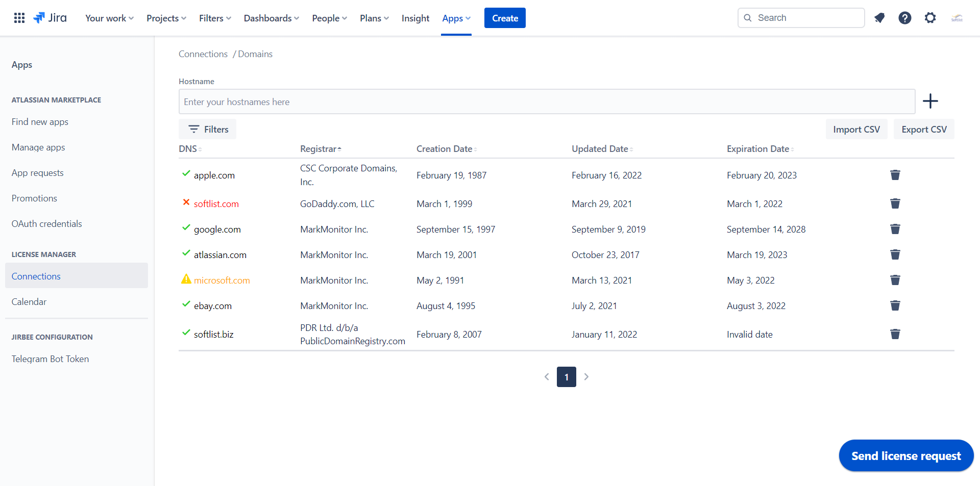Click the plus icon to add a hostname
Screen dimensions: 980x486
(930, 101)
